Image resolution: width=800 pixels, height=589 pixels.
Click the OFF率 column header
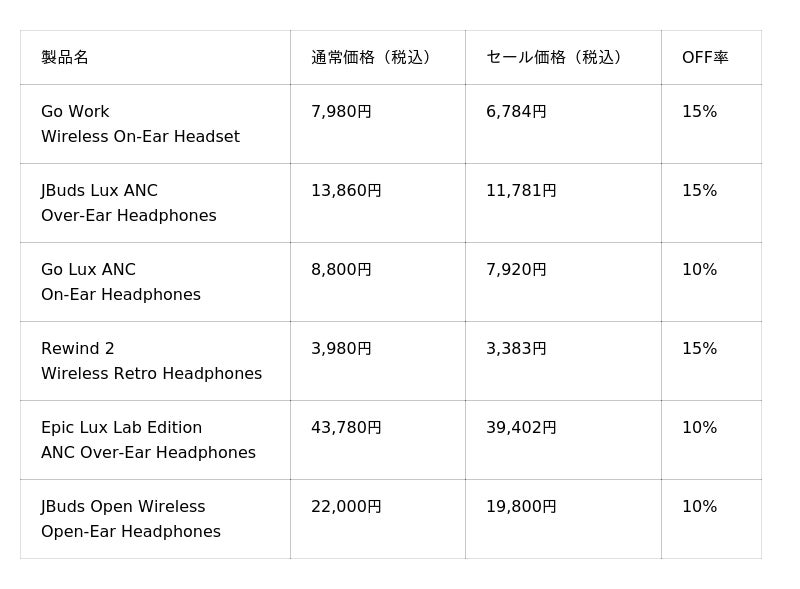(x=705, y=58)
